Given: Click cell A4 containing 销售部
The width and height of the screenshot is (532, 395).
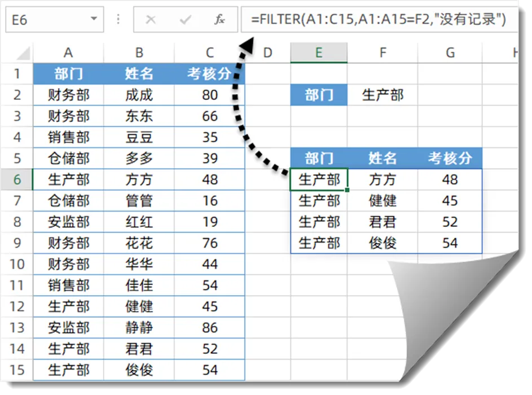Looking at the screenshot, I should click(x=68, y=137).
